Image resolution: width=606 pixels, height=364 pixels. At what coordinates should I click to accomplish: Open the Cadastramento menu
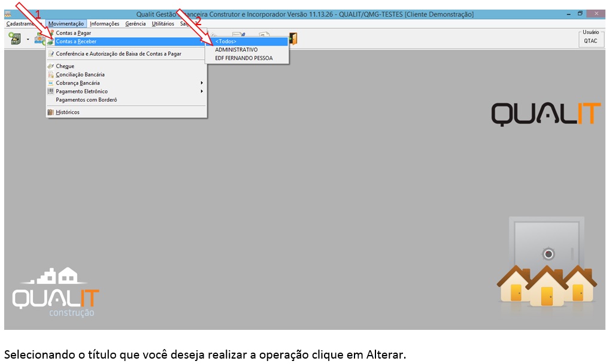pos(25,23)
